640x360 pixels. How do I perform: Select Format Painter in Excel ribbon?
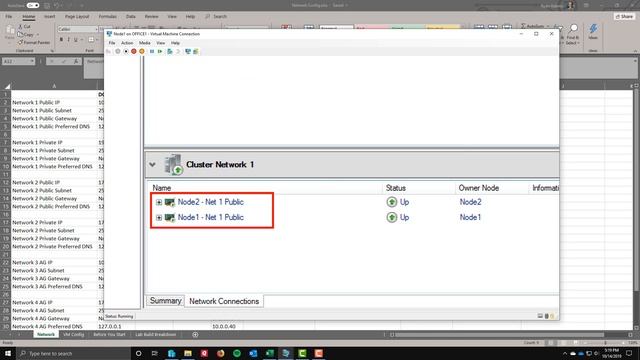coord(34,42)
